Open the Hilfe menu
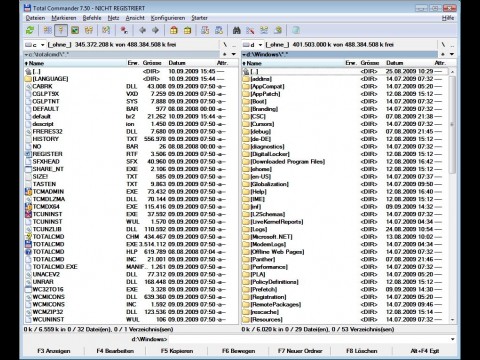 coord(448,18)
